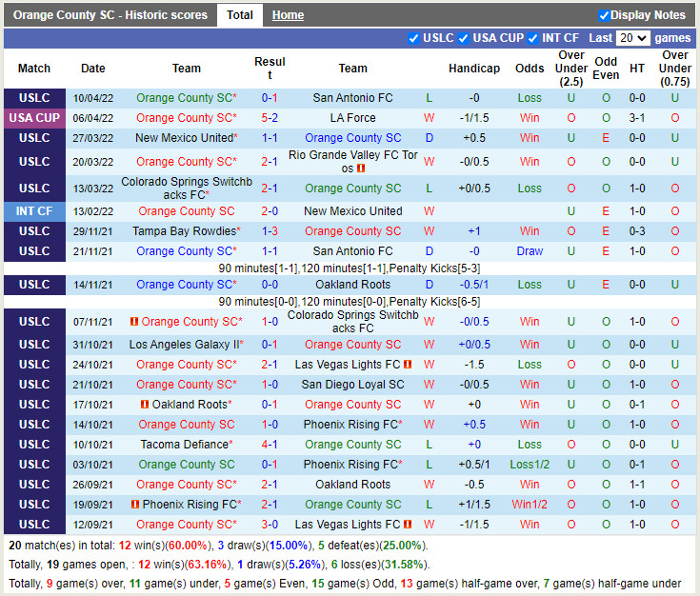The width and height of the screenshot is (700, 596).
Task: Click red card icon before Oakland Roots on 17/10/21
Action: [145, 405]
